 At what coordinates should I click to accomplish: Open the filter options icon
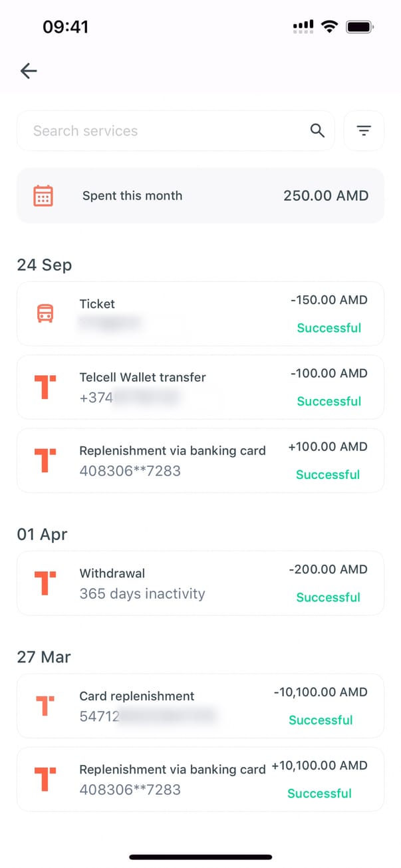point(364,131)
